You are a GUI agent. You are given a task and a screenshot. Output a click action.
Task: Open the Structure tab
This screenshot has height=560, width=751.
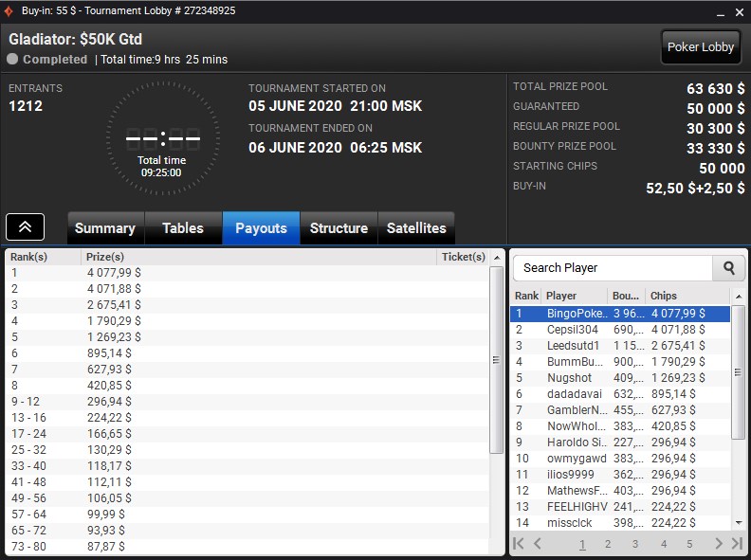click(339, 228)
